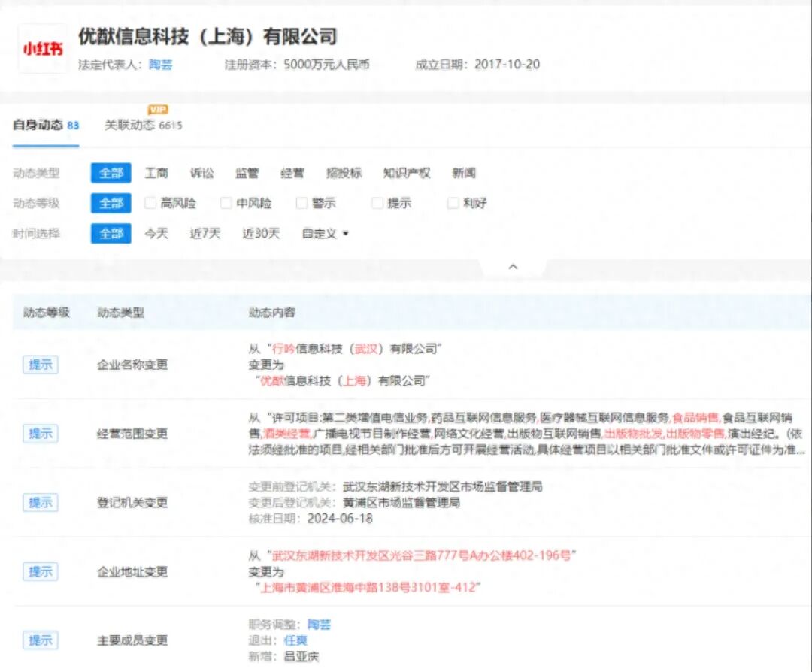Click the 主要成员变更 type cell
The width and height of the screenshot is (812, 672).
pos(132,641)
